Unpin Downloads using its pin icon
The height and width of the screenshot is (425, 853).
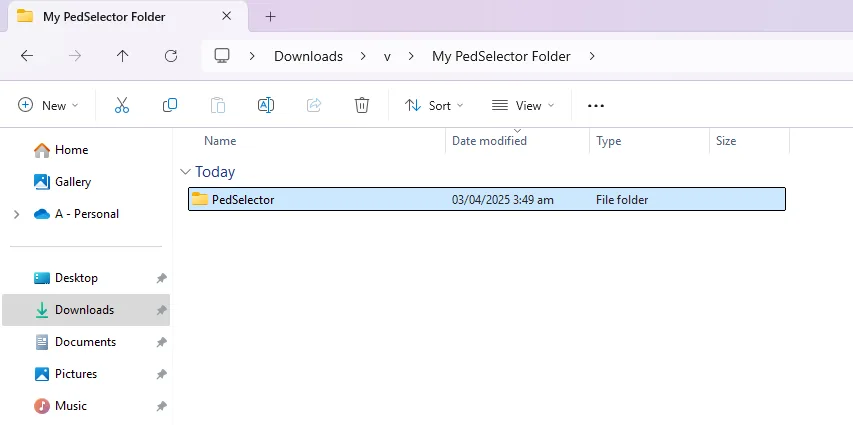[x=161, y=310]
